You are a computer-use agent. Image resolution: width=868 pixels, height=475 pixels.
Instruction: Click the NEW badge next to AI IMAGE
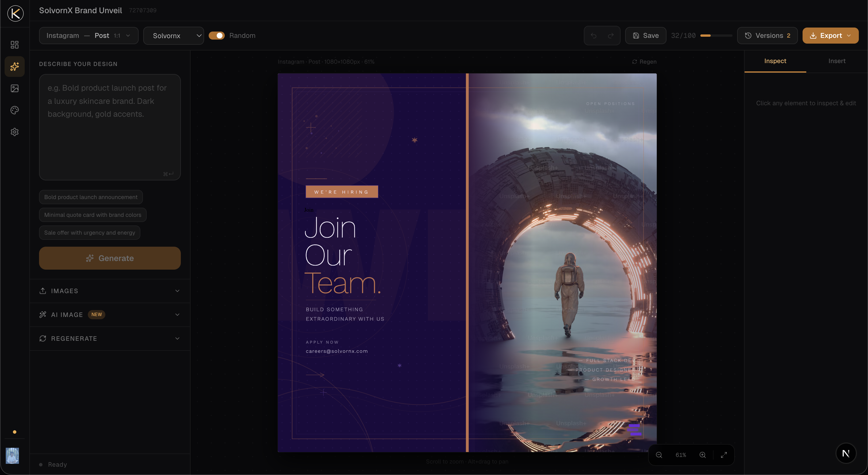[x=96, y=314]
